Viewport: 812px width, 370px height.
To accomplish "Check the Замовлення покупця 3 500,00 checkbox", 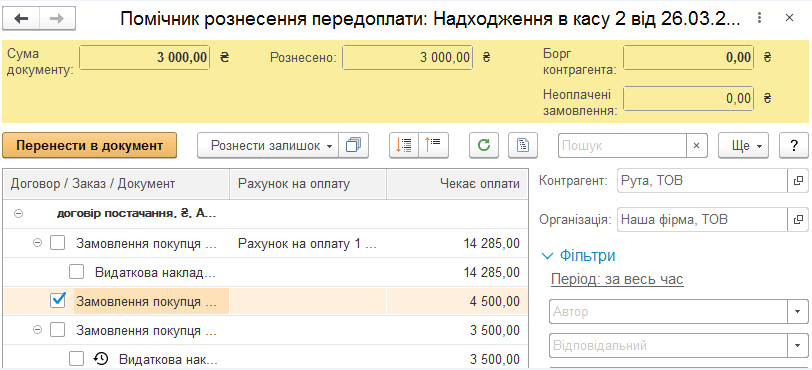I will (x=57, y=330).
